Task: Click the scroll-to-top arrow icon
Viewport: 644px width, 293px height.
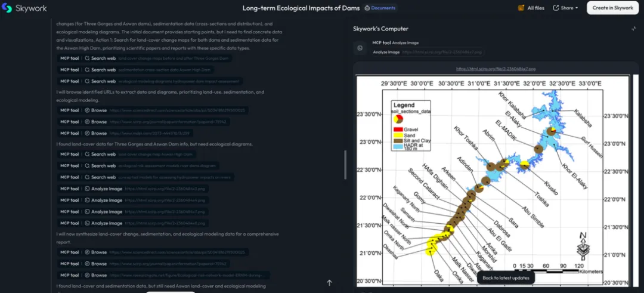Action: [329, 283]
